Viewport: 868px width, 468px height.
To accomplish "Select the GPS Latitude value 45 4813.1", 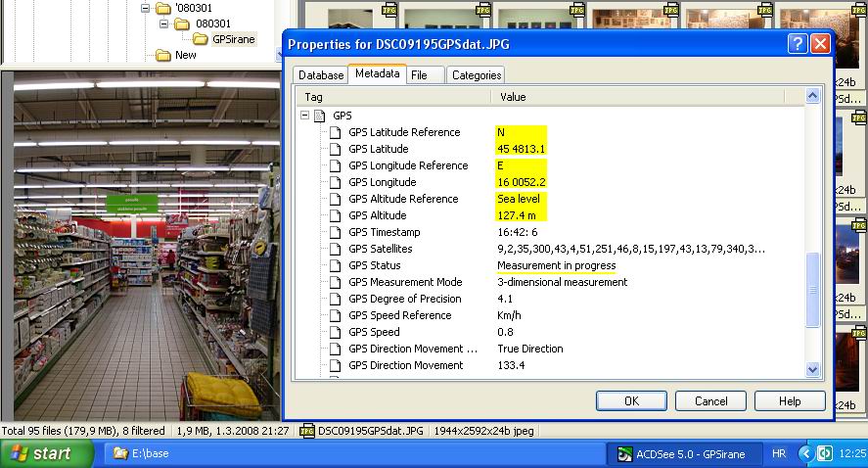I will click(x=521, y=149).
